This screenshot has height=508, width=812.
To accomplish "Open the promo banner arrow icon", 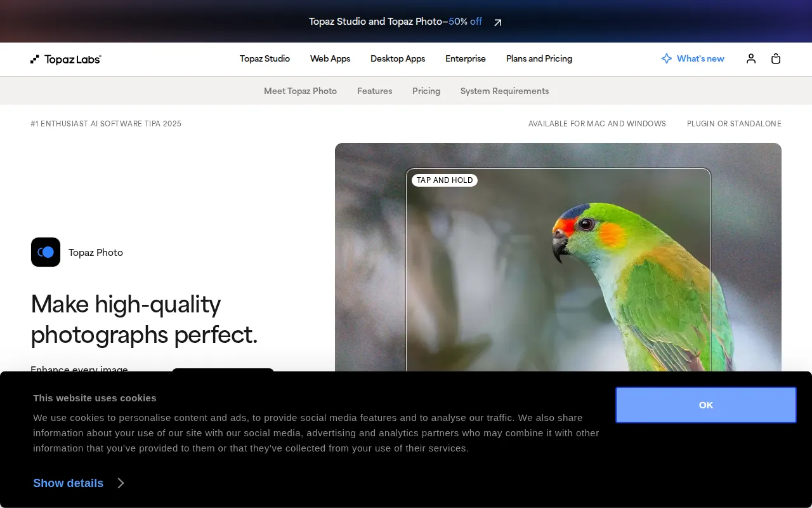I will [498, 22].
